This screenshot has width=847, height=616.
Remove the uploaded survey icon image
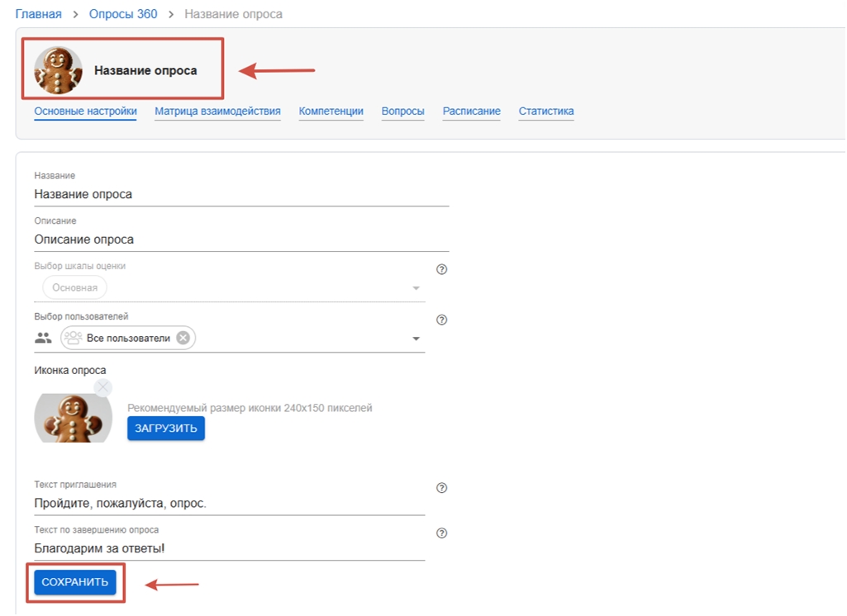[102, 387]
